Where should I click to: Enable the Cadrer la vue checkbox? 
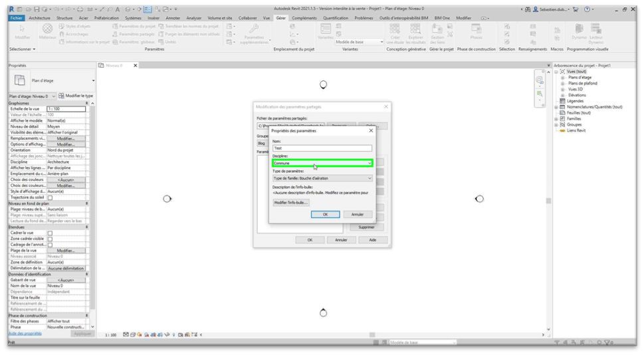[50, 233]
